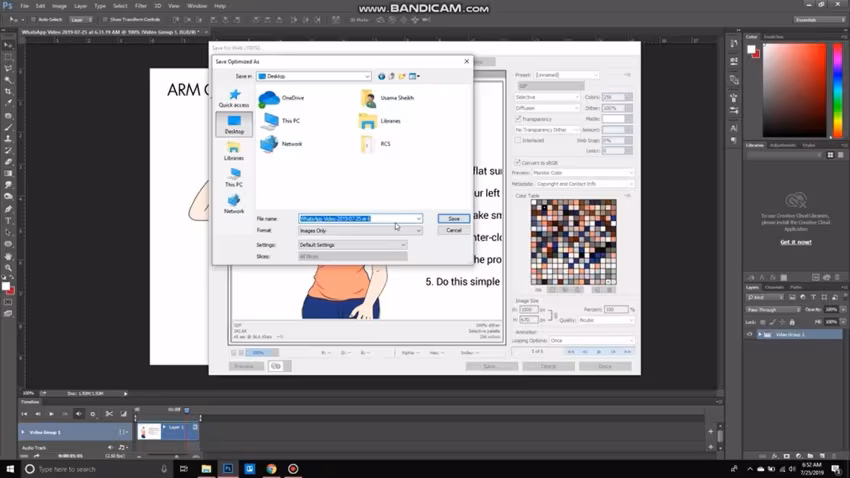This screenshot has height=478, width=850.
Task: Select the Zoom tool in the toolbox
Action: 8,268
